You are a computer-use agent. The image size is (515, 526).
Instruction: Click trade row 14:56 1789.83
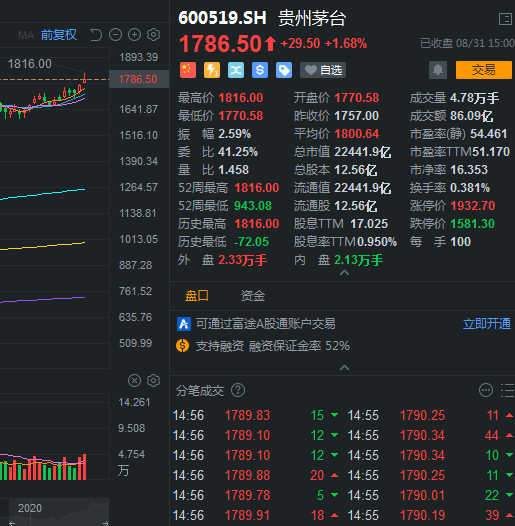(256, 415)
